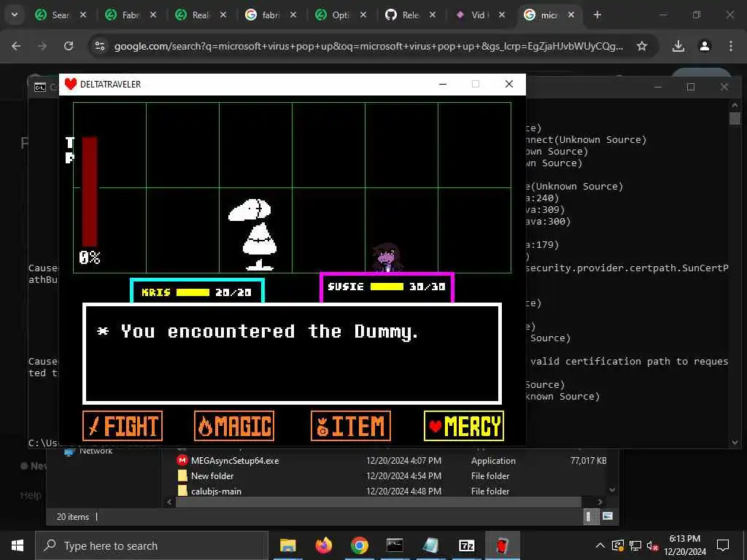747x560 pixels.
Task: Maximize the command prompt window
Action: click(691, 87)
